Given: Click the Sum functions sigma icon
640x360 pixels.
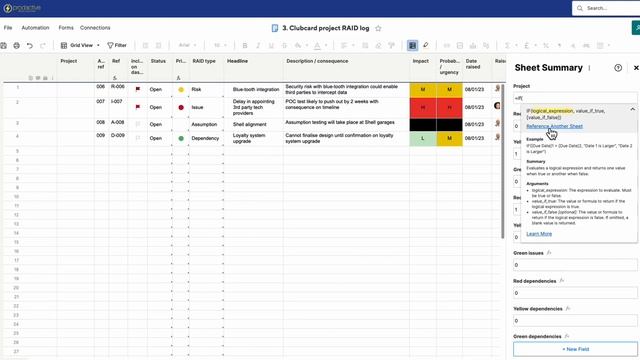Looking at the screenshot, I should [x=507, y=45].
